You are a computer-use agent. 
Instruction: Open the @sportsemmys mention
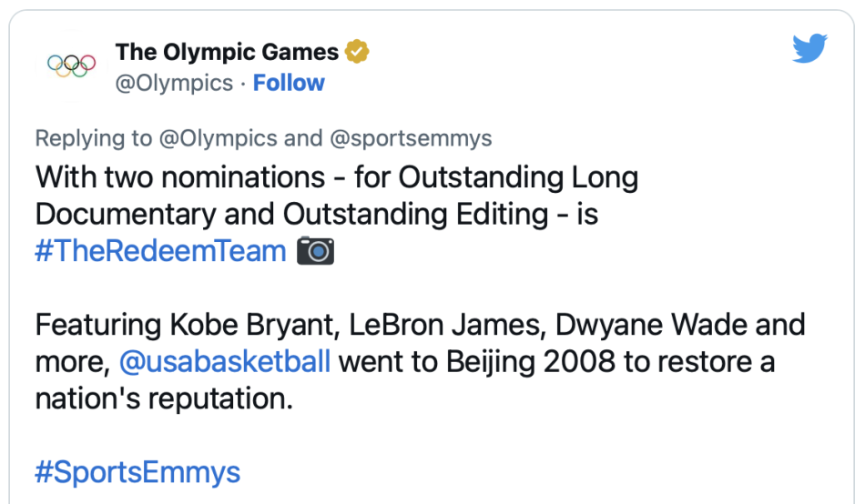pos(410,138)
